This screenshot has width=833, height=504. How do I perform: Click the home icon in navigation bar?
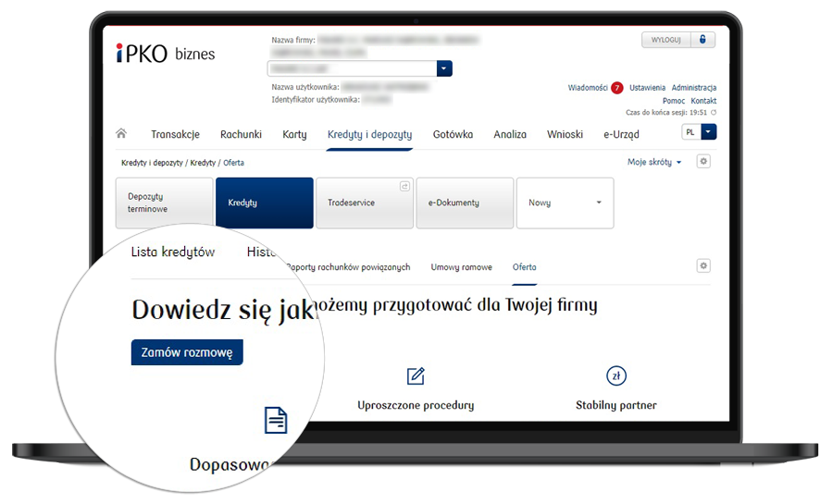[x=121, y=134]
